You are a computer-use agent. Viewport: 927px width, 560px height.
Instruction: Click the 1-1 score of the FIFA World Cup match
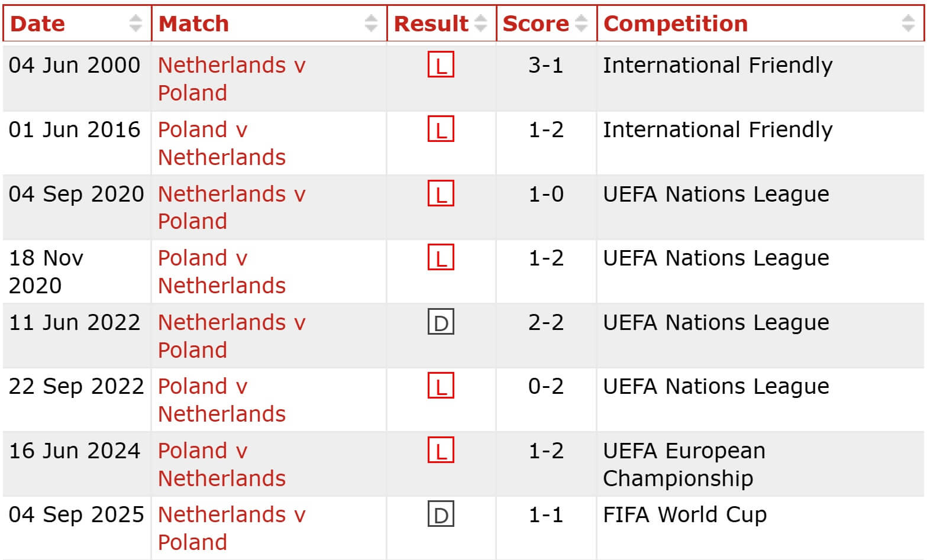(545, 515)
